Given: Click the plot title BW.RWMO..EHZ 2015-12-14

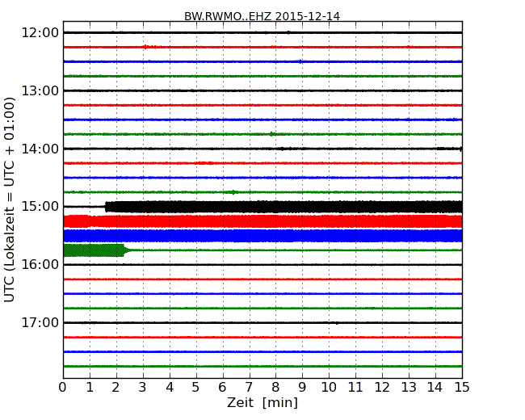Looking at the screenshot, I should click(x=262, y=16).
